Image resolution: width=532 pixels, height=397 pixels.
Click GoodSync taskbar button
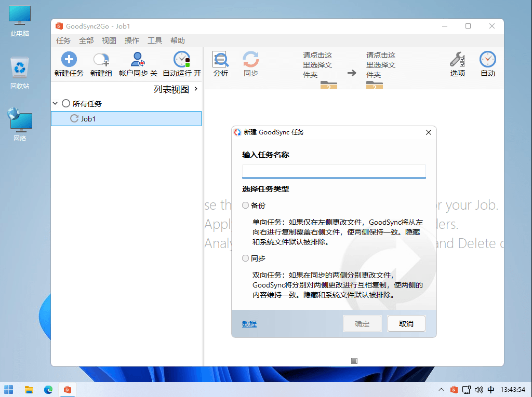(x=67, y=390)
